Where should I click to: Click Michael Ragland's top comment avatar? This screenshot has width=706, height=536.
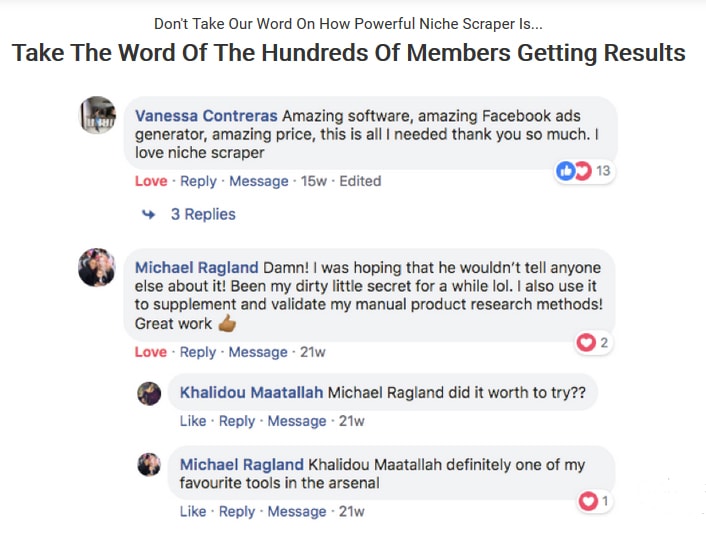(97, 268)
